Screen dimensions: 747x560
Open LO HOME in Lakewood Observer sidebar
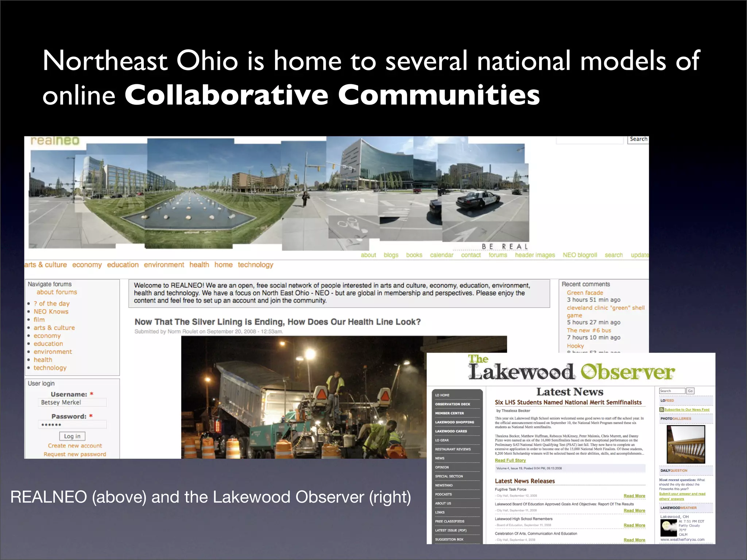[442, 395]
